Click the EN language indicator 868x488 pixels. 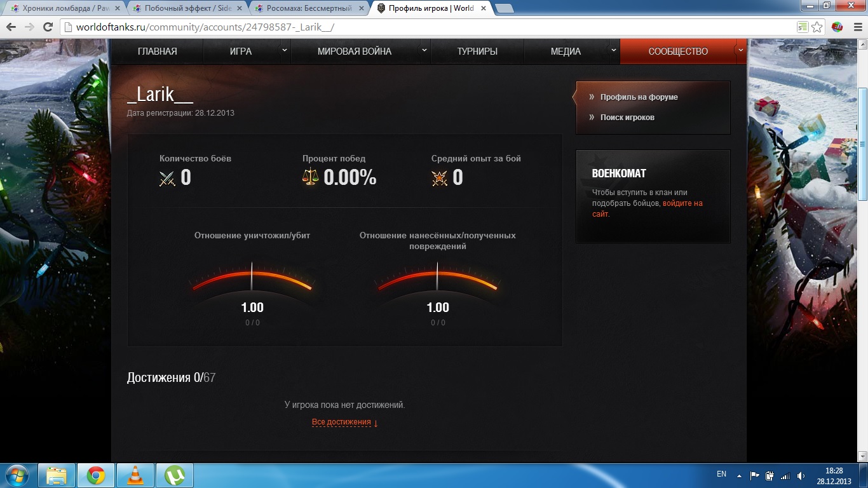click(721, 474)
